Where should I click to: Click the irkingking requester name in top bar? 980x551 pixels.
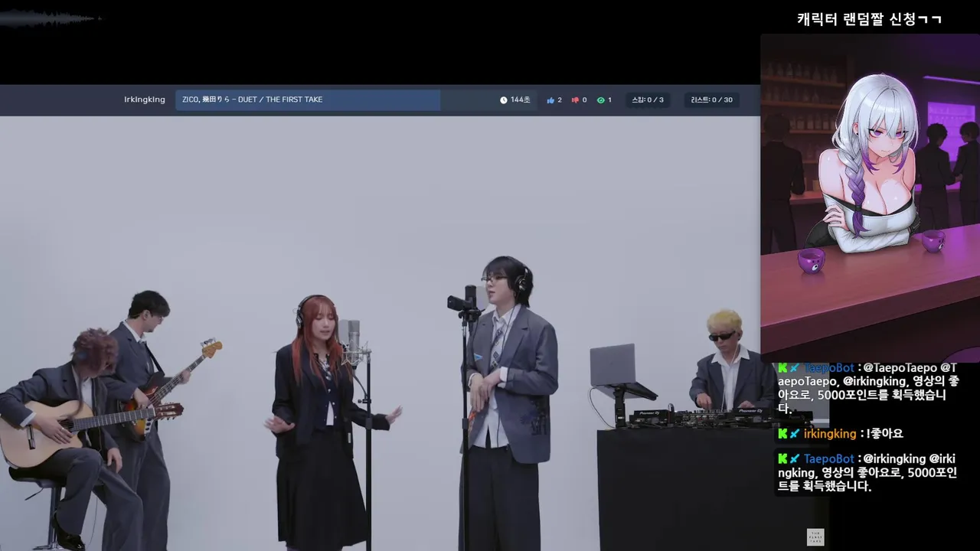coord(145,100)
